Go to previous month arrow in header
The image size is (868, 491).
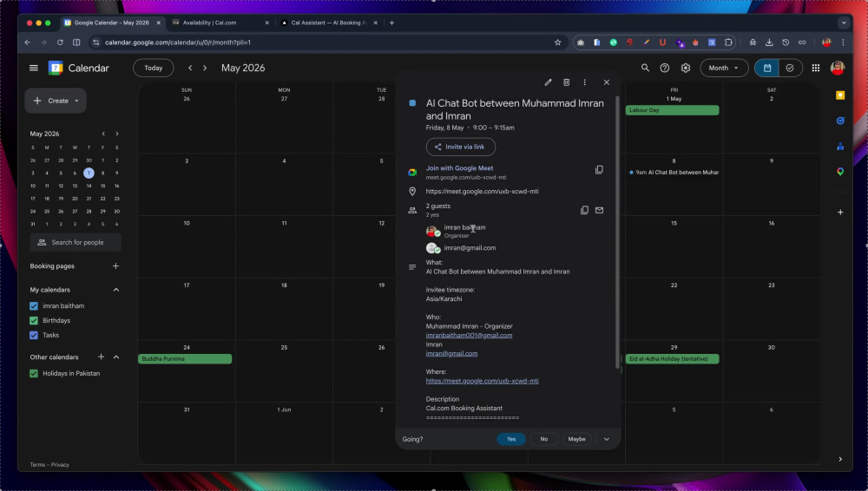190,68
